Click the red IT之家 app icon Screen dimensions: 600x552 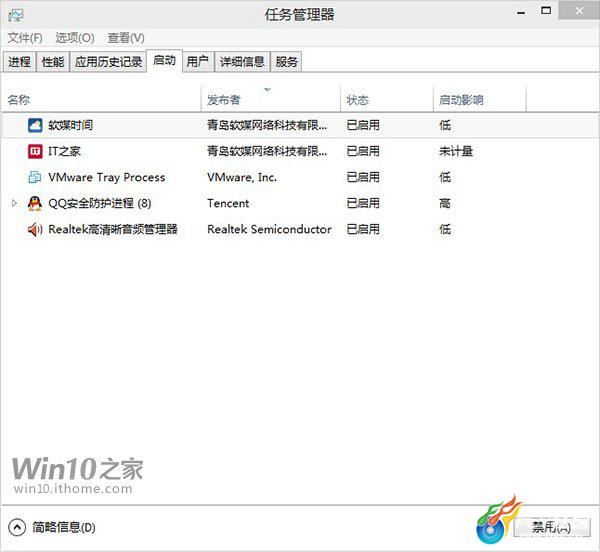coord(35,151)
